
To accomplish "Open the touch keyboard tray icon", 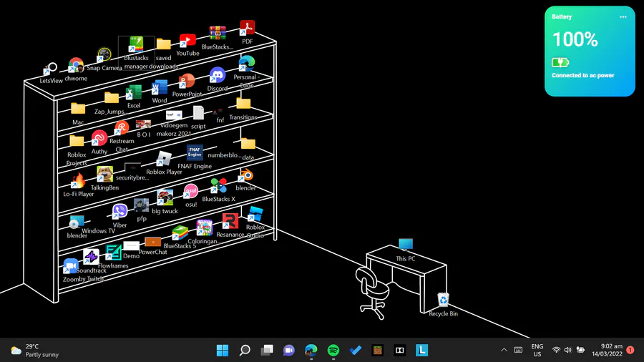I will tap(518, 350).
